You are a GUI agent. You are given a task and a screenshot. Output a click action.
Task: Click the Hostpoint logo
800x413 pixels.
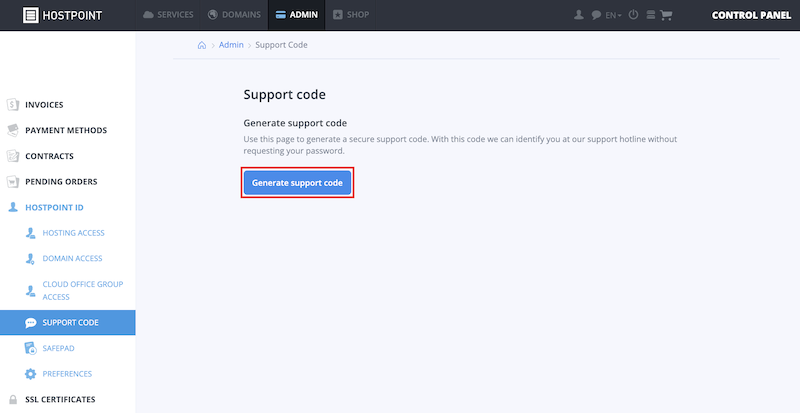click(62, 15)
